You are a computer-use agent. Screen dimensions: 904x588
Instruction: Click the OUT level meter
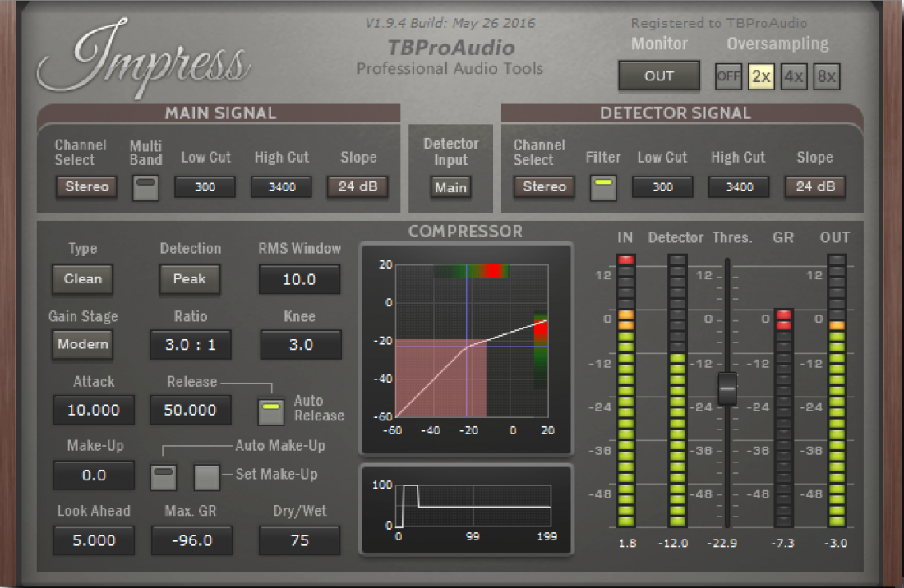837,390
